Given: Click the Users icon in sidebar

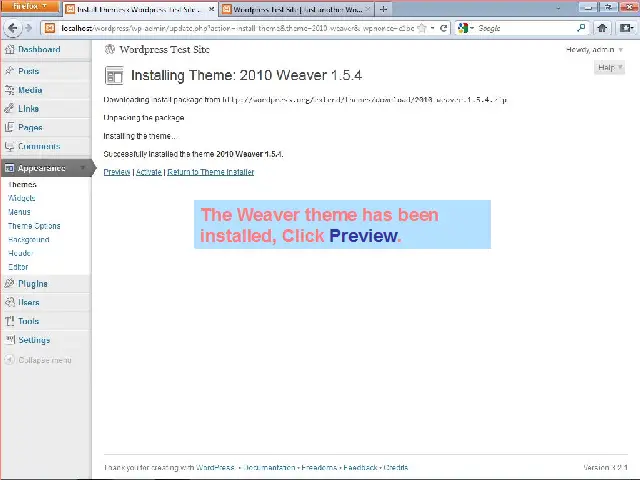Looking at the screenshot, I should point(9,302).
